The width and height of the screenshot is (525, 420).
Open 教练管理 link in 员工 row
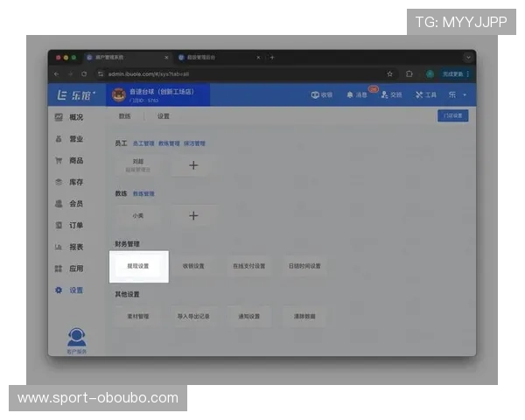[169, 143]
